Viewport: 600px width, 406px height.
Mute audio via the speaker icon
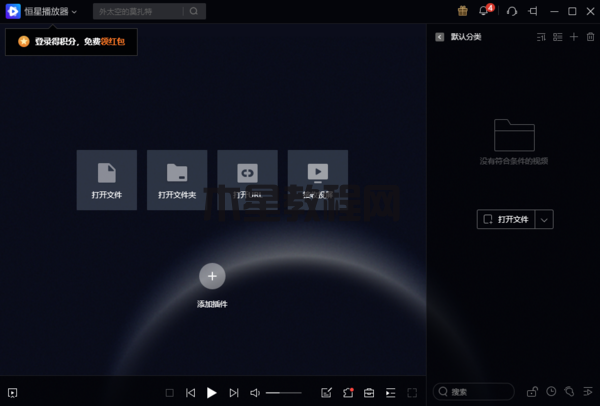[x=255, y=393]
